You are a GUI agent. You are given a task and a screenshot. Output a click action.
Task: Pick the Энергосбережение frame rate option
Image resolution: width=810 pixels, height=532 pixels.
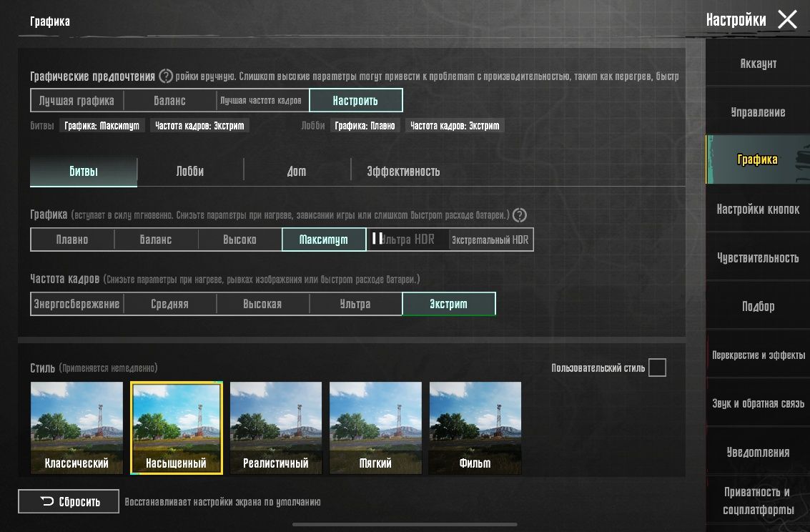pos(77,304)
